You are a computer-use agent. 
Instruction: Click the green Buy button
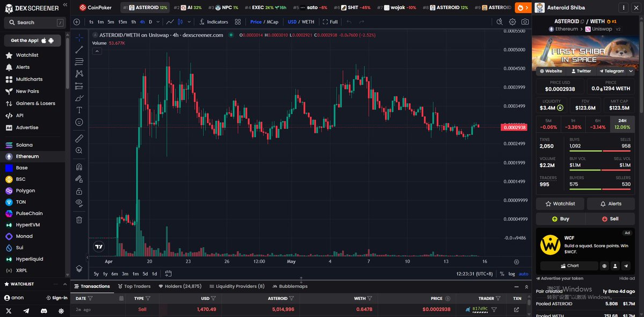click(560, 219)
